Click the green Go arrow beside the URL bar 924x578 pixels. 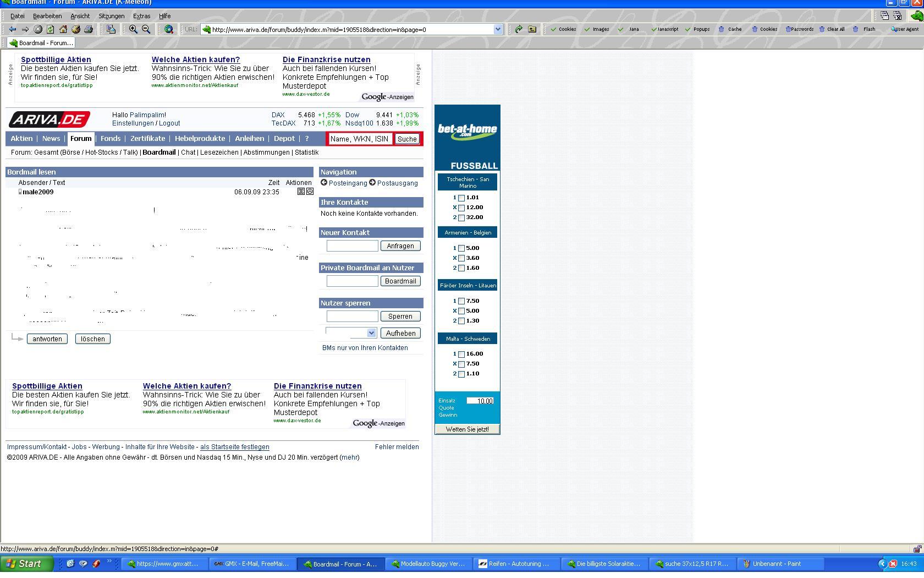[x=519, y=29]
